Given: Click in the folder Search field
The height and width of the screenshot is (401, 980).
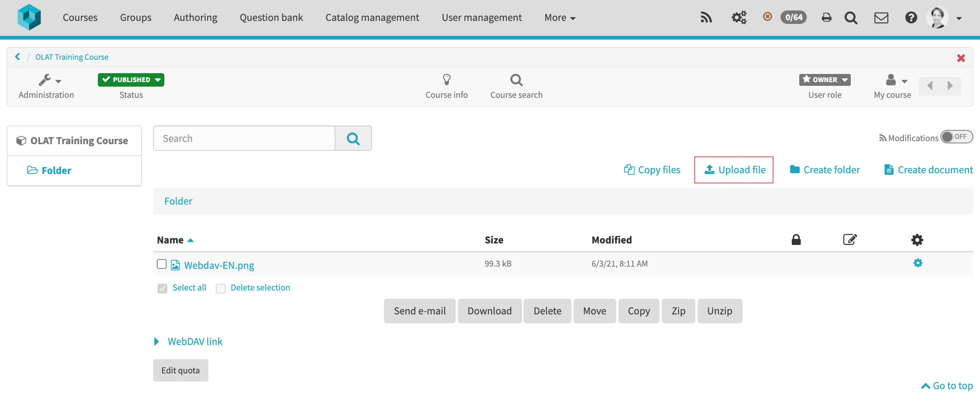Looking at the screenshot, I should 244,139.
